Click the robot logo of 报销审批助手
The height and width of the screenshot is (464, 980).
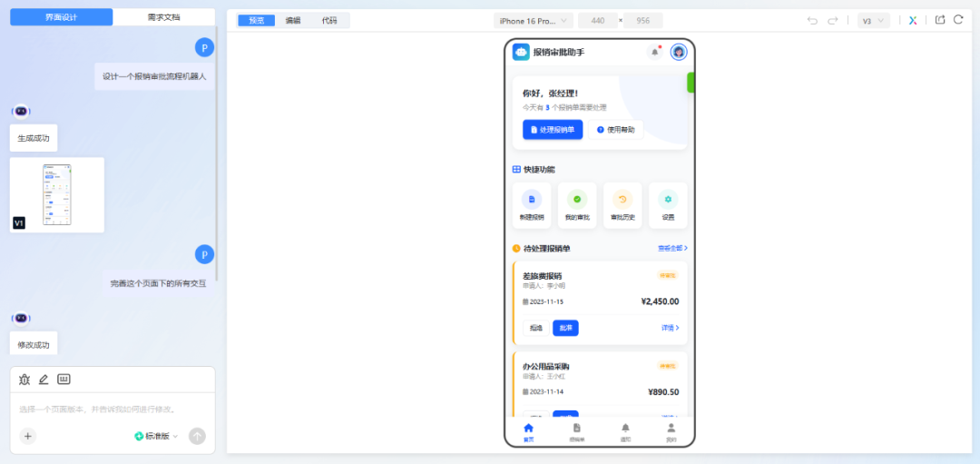521,52
